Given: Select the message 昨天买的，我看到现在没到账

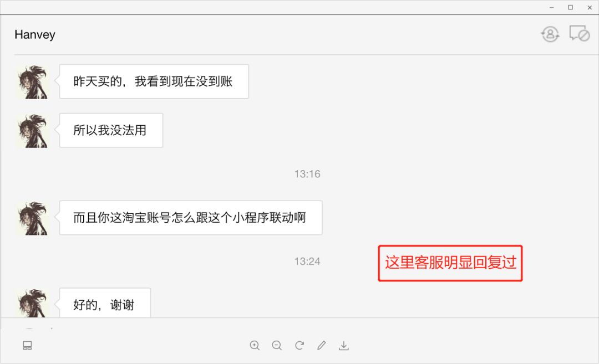Looking at the screenshot, I should 154,81.
